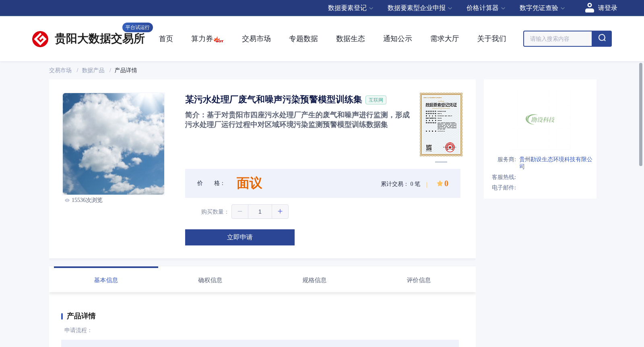Switch to the 规格信息 tab
This screenshot has height=347, width=644.
pyautogui.click(x=314, y=280)
